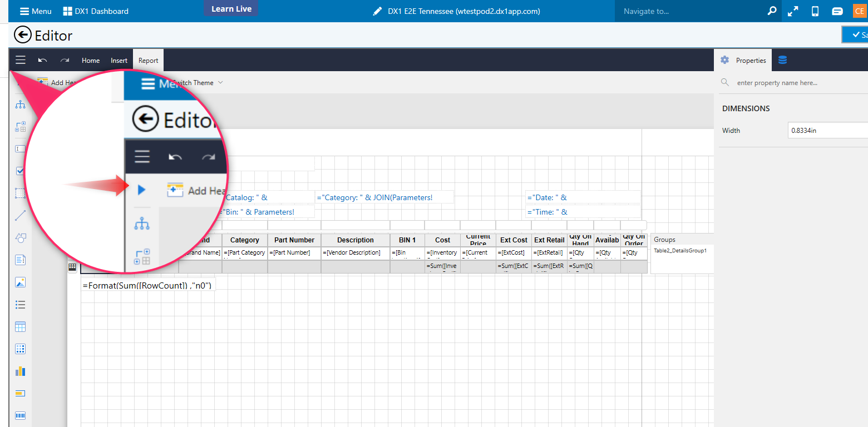Select the =[ExtCost] detail cell

click(514, 253)
